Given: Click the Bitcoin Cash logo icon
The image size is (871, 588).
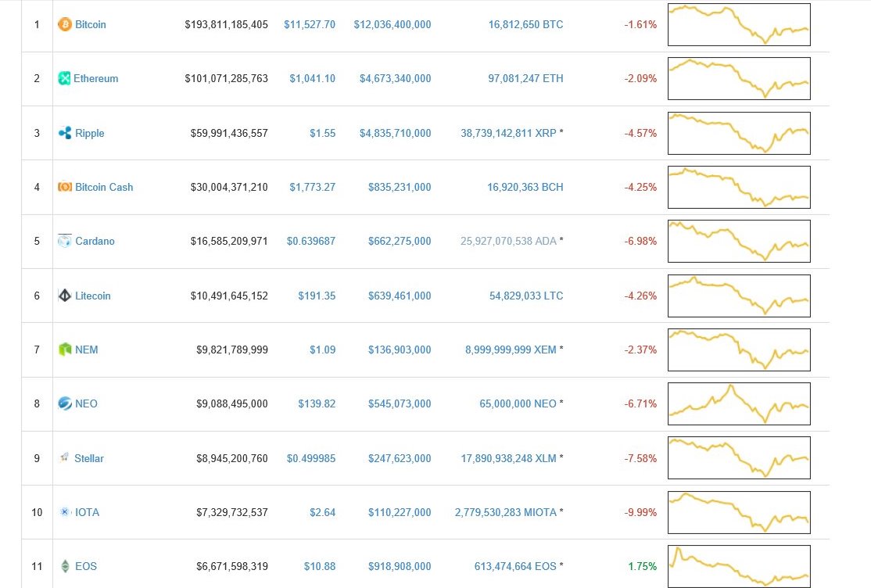Looking at the screenshot, I should [65, 188].
